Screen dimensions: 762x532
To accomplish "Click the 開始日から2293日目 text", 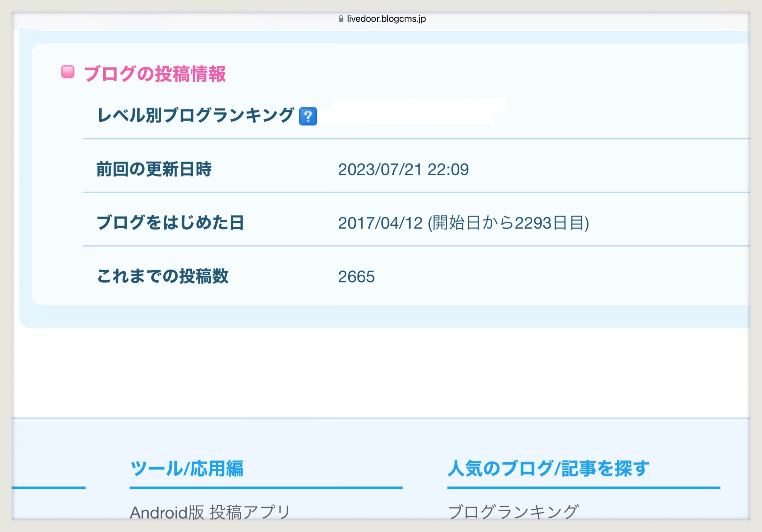I will (x=508, y=223).
